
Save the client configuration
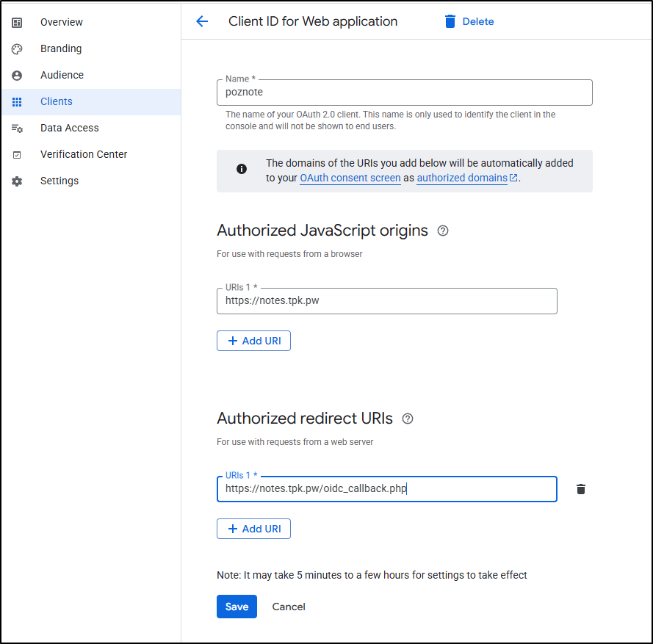(x=237, y=607)
